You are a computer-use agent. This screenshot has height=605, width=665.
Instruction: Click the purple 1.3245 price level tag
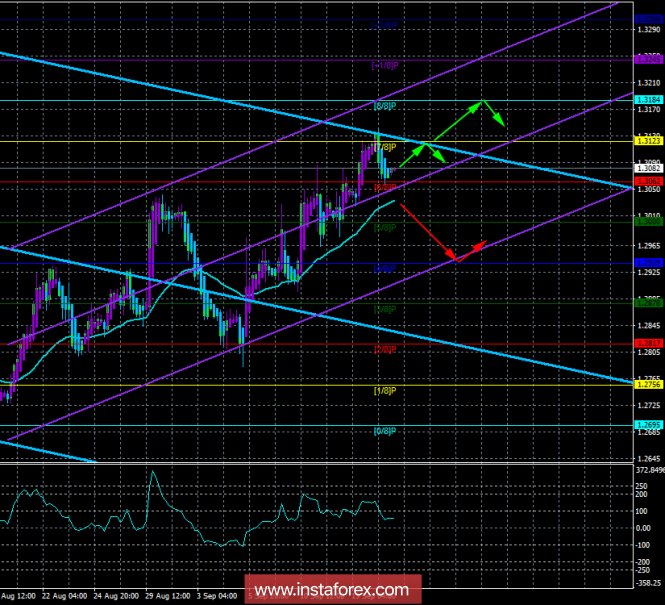pyautogui.click(x=648, y=59)
